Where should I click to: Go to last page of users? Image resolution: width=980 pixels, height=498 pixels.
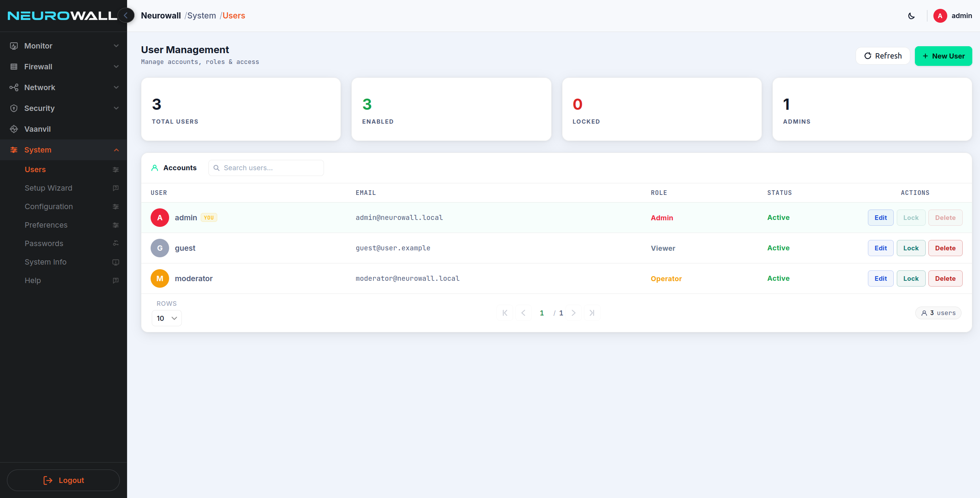tap(592, 313)
